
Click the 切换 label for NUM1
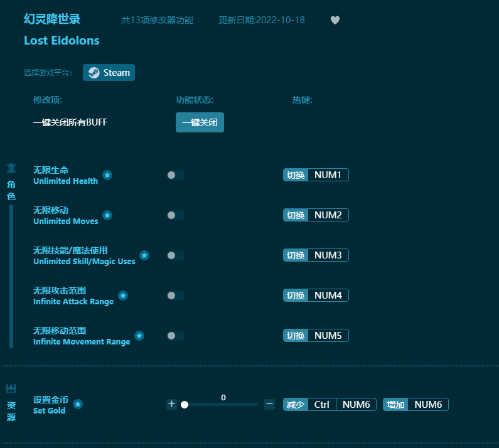point(296,174)
